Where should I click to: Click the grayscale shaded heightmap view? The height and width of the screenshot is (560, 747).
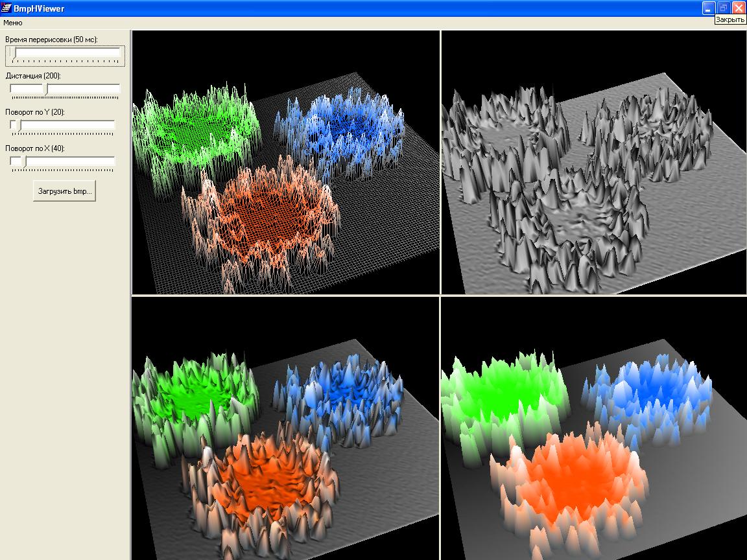594,163
